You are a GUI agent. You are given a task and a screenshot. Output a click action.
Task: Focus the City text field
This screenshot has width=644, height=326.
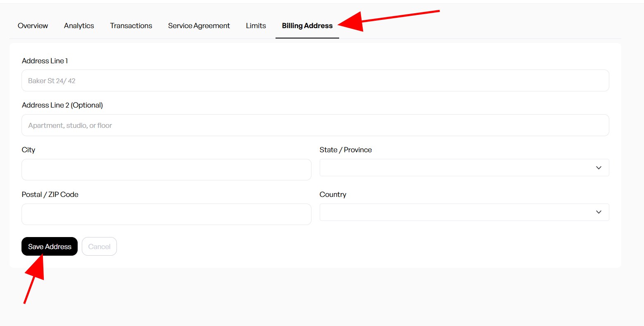(166, 170)
